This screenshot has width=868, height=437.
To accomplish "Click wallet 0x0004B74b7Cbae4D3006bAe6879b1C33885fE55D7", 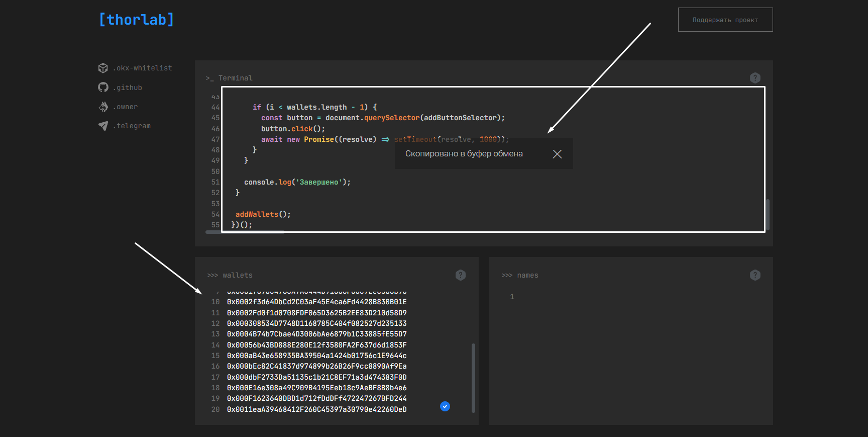I will click(x=316, y=334).
